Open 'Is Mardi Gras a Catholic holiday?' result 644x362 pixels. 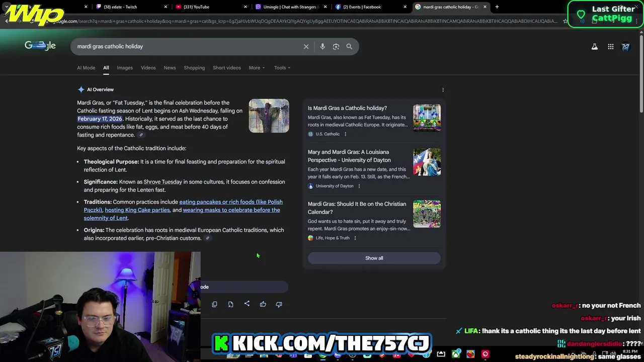click(347, 108)
